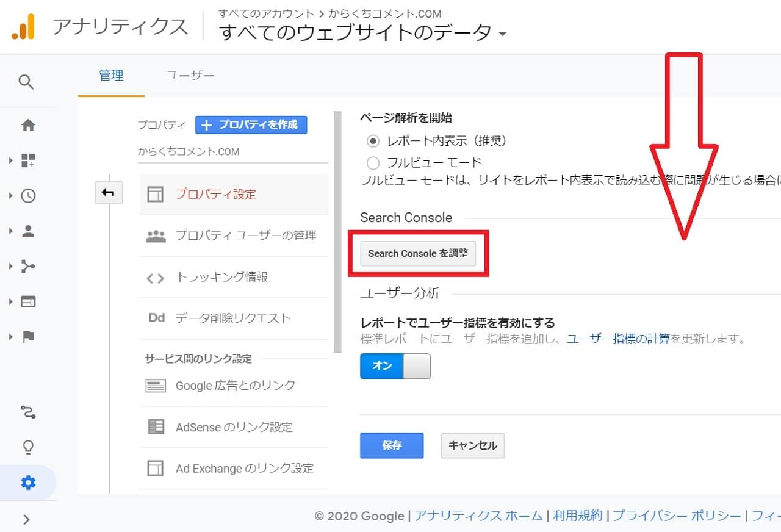This screenshot has width=781, height=532.
Task: Open the Audience person icon
Action: point(28,231)
